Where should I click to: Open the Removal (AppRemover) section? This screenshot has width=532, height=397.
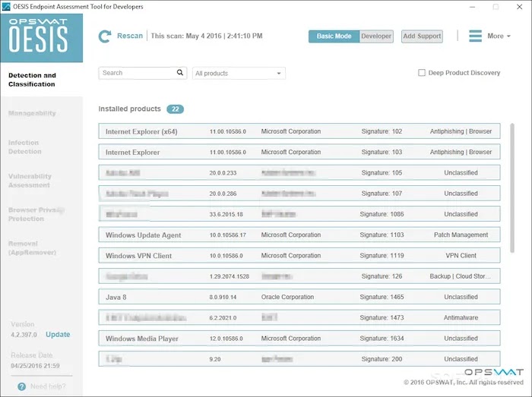pyautogui.click(x=32, y=248)
